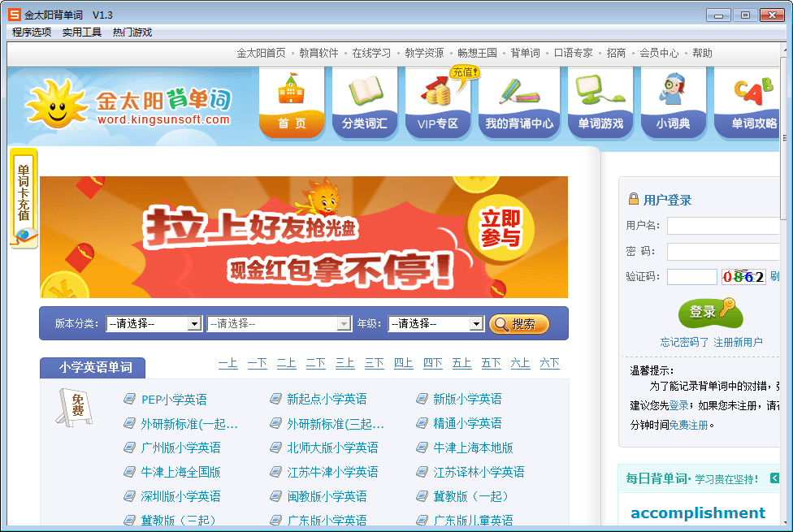Go to 金太阳首页 in top navigation
793x532 pixels.
tap(261, 53)
